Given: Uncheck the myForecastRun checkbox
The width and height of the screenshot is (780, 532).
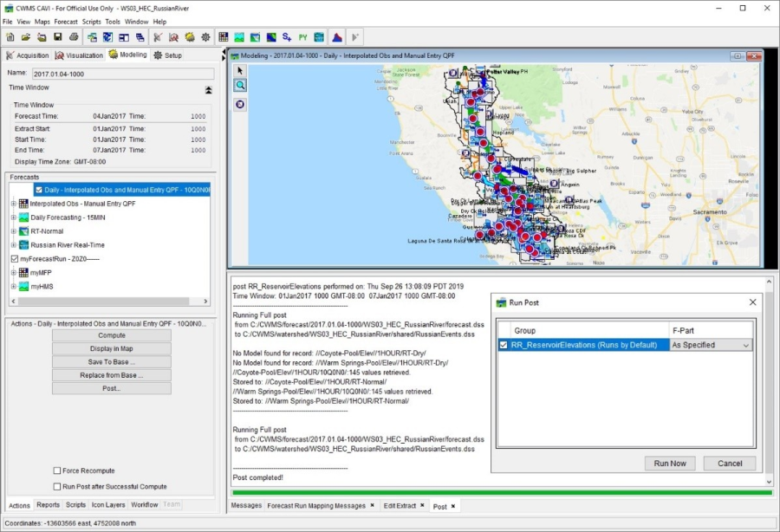Looking at the screenshot, I should [15, 259].
